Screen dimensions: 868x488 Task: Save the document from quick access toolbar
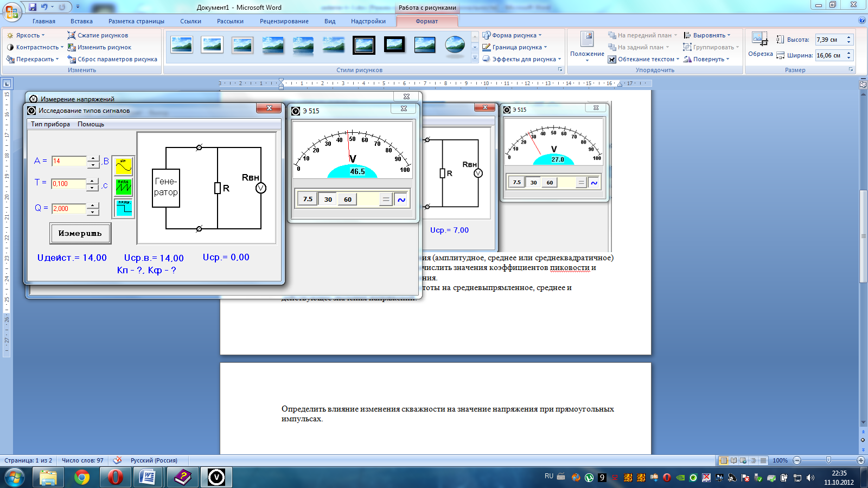[33, 7]
